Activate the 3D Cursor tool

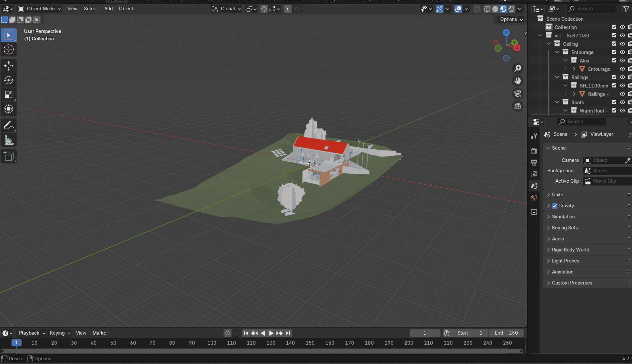(9, 49)
